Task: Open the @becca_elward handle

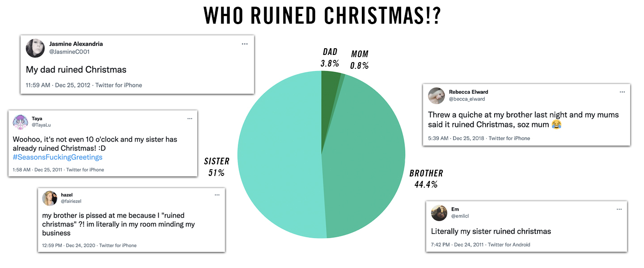Action: coord(467,99)
